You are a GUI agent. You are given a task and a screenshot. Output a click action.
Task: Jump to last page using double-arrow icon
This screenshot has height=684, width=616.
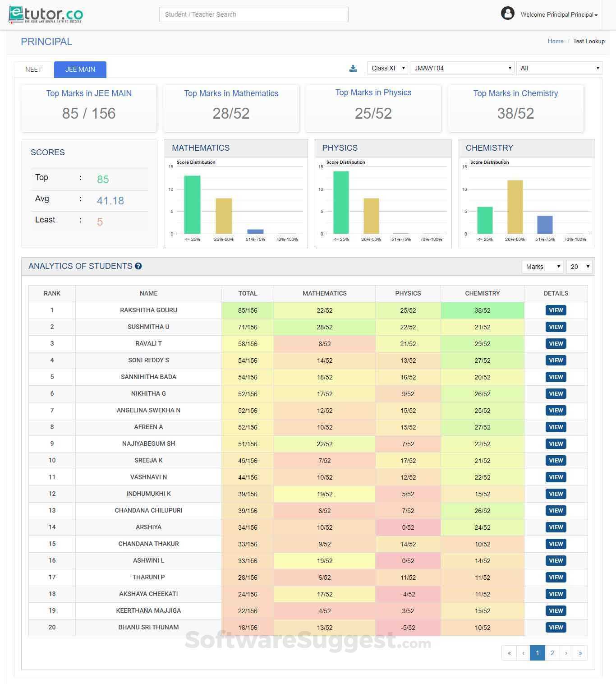(581, 653)
